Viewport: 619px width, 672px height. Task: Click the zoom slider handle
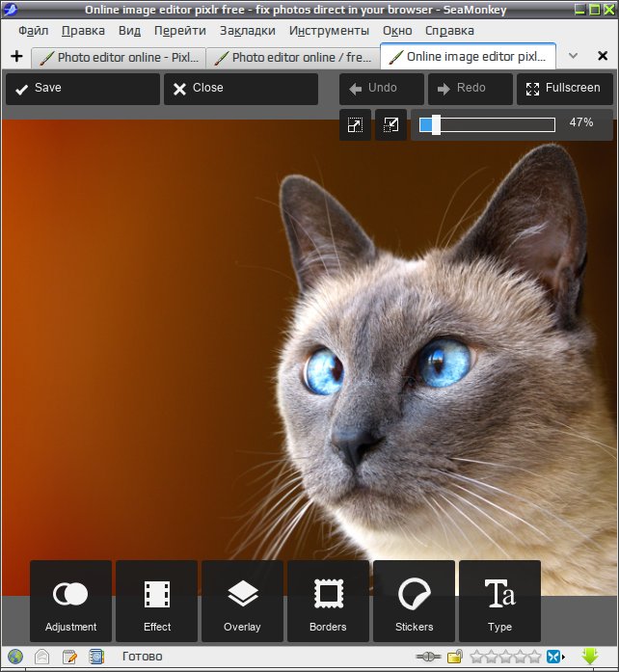coord(436,124)
